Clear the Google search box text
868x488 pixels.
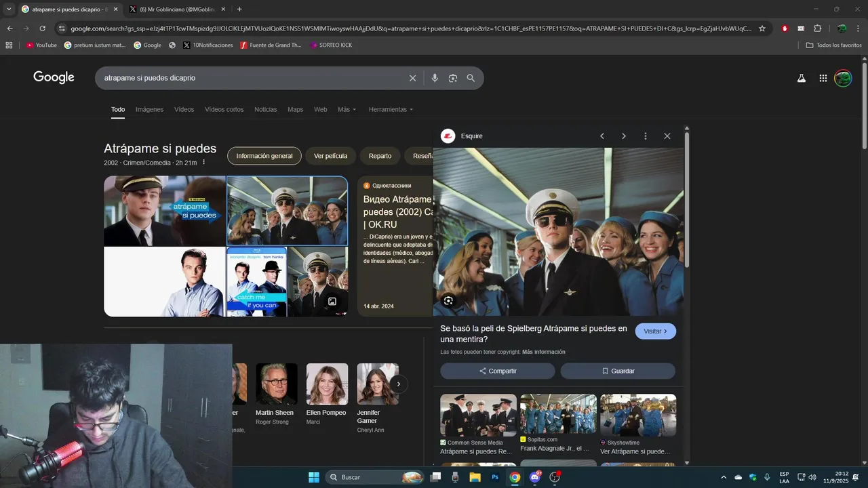412,78
